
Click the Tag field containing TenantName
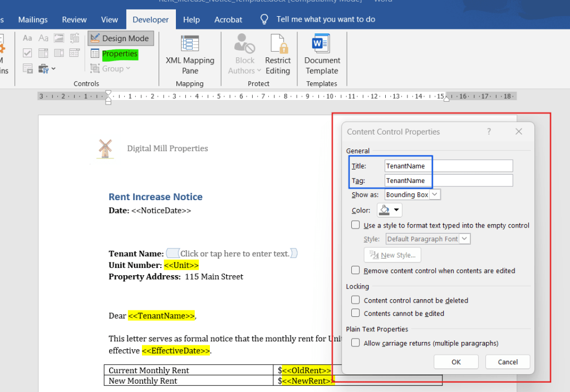pos(449,180)
